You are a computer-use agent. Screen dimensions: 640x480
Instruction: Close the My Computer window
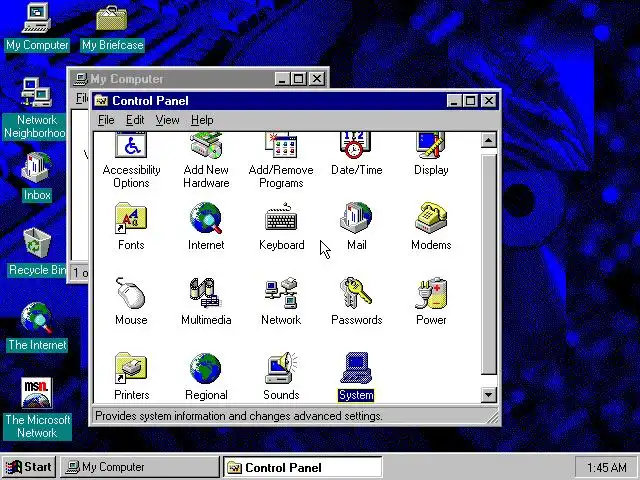[317, 79]
